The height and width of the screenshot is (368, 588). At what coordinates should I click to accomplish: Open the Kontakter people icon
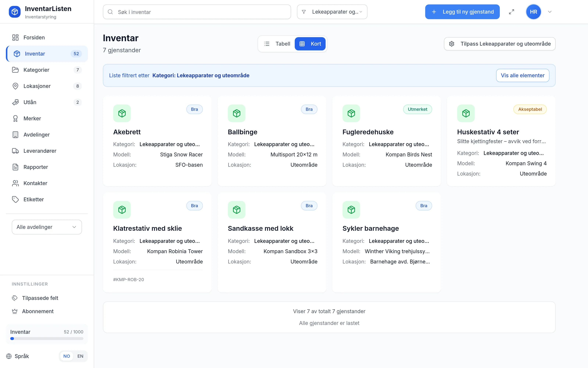(15, 183)
